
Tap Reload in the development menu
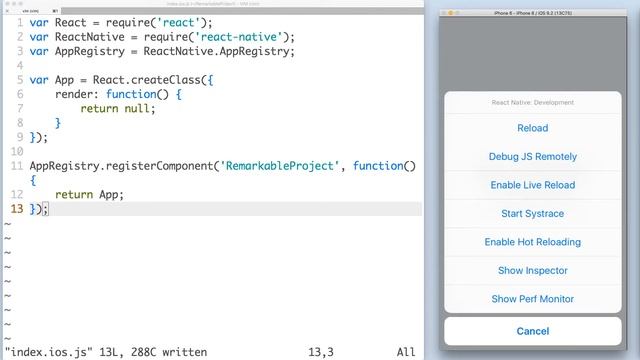pos(533,128)
